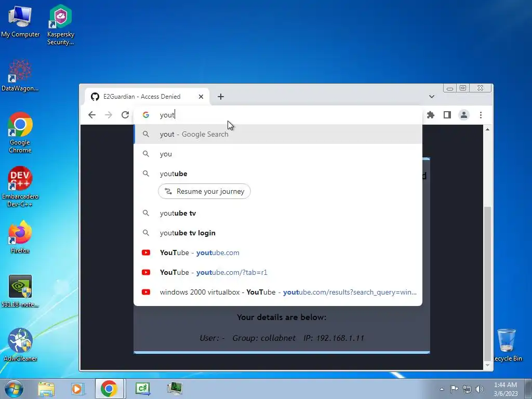Toggle the Chrome side panel icon
Screen dimensions: 532x399
coord(447,115)
